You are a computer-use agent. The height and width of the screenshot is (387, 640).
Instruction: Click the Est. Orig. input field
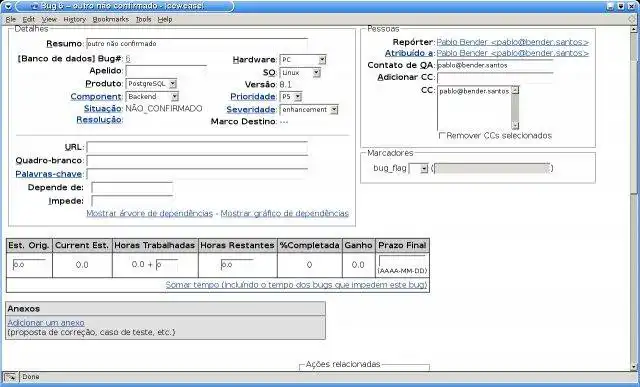29,265
